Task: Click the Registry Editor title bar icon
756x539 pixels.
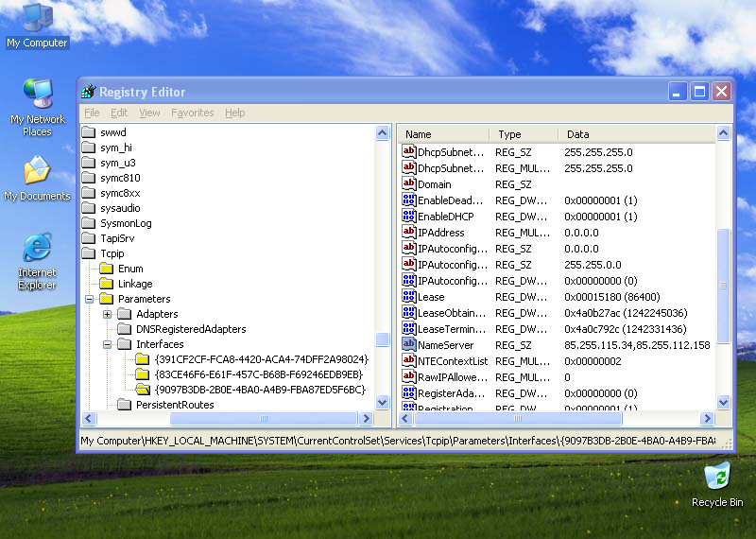Action: [89, 91]
